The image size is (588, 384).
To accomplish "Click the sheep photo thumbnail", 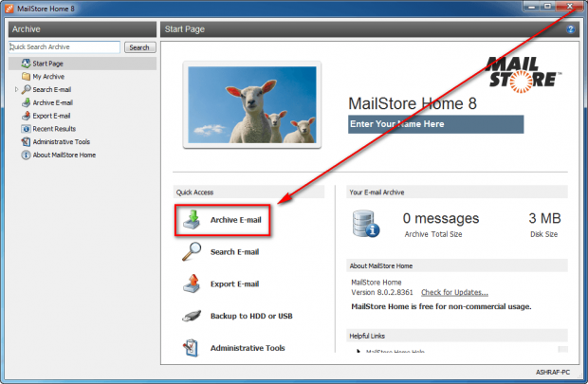I will [252, 104].
